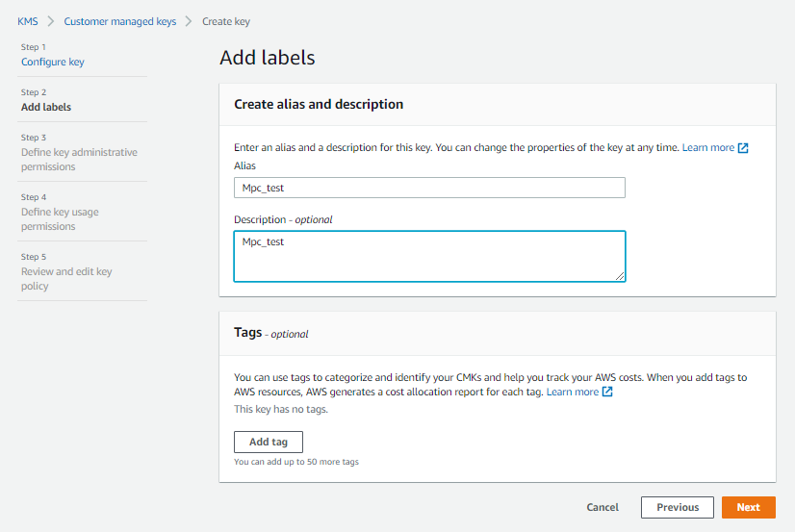
Task: Cancel the key creation
Action: tap(603, 507)
